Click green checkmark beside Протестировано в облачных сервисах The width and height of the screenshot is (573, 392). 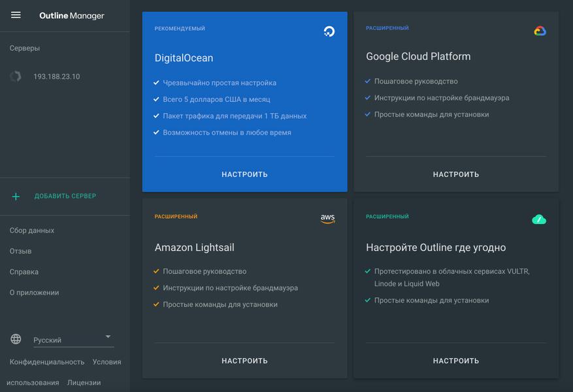[x=368, y=271]
